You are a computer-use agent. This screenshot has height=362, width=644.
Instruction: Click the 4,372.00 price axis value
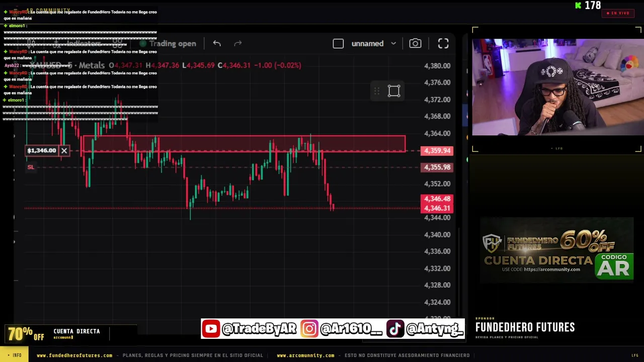coord(437,100)
